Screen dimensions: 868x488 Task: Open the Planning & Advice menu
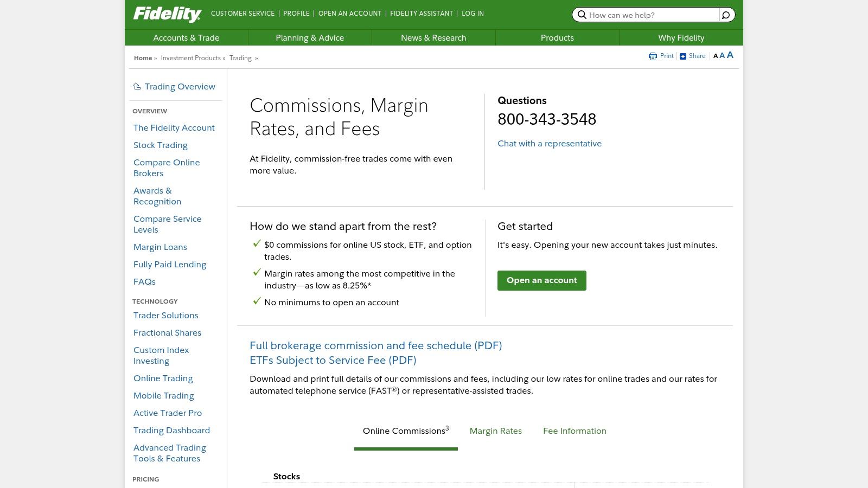(310, 37)
